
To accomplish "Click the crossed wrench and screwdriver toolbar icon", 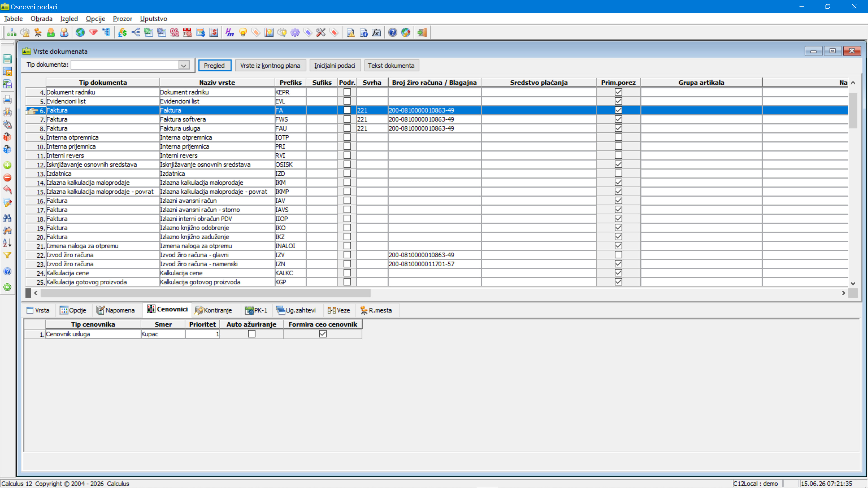I will click(321, 32).
